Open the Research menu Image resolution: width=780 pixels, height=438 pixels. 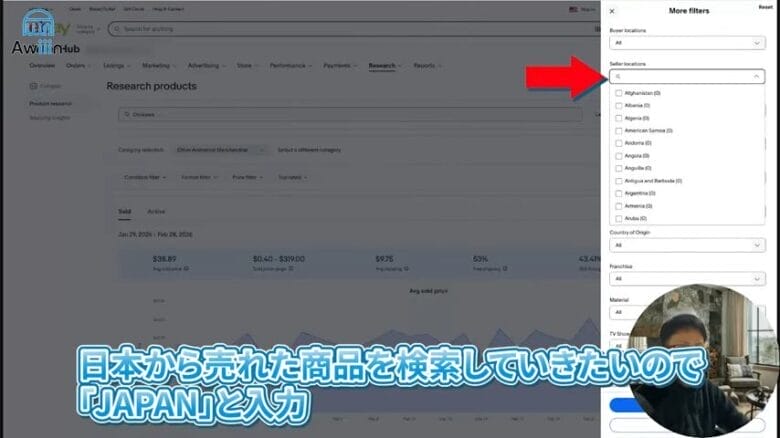pyautogui.click(x=384, y=66)
